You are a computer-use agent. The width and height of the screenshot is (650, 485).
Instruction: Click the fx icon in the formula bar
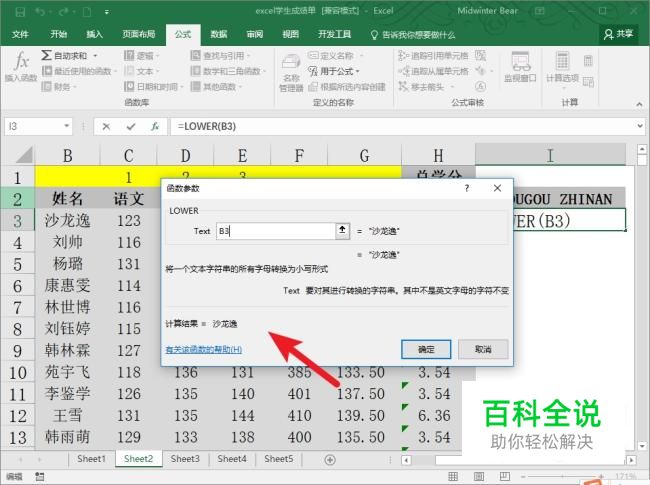155,126
